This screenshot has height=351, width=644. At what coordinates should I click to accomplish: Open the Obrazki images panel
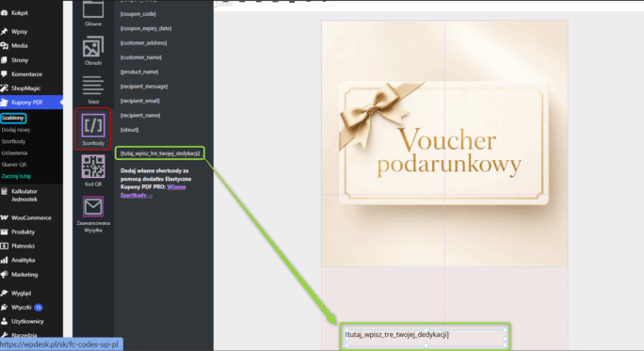[93, 51]
